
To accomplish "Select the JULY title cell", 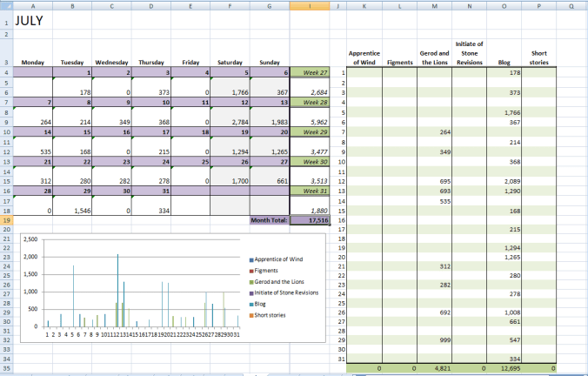I will [33, 20].
